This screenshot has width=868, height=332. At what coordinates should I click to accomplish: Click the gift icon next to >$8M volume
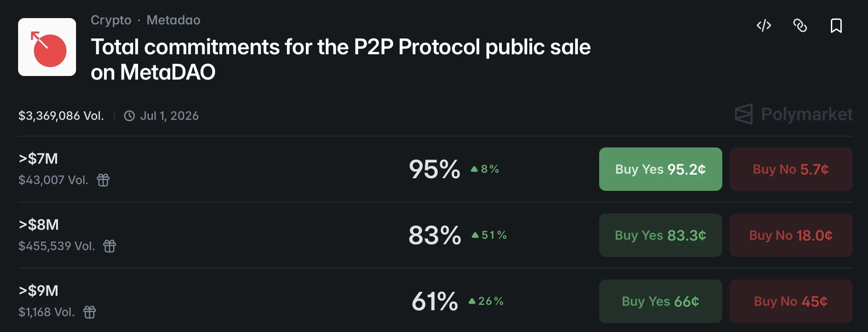[x=109, y=247]
